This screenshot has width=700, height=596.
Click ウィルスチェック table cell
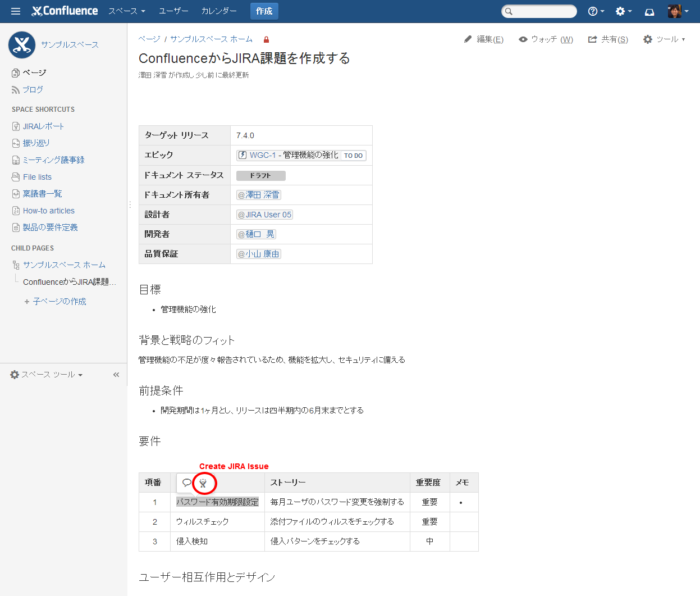[217, 522]
